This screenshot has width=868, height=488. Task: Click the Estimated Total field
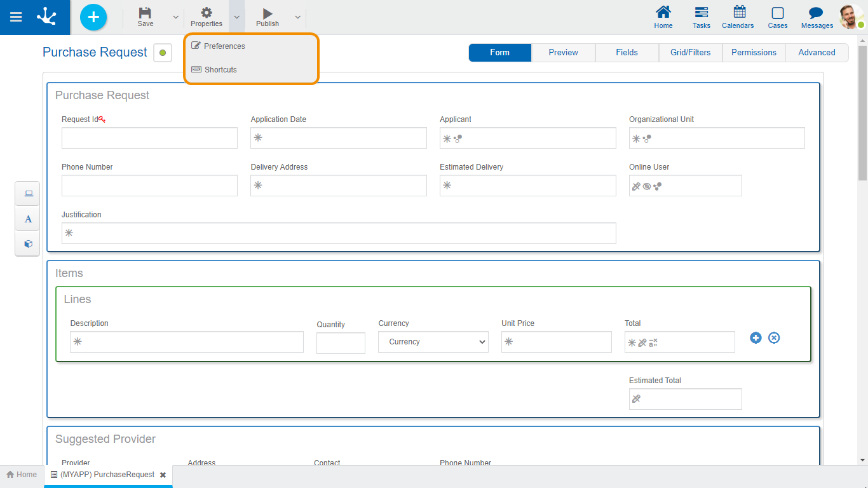click(x=686, y=399)
